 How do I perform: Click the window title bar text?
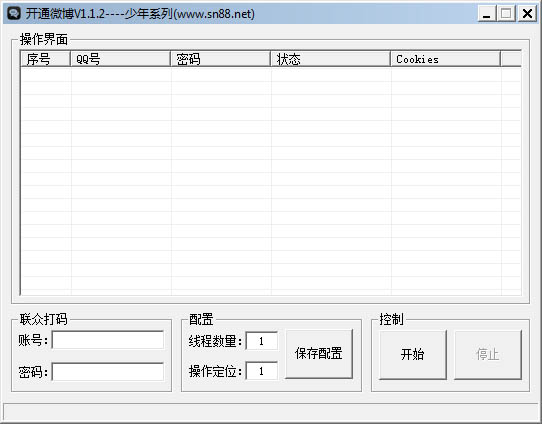pyautogui.click(x=140, y=14)
